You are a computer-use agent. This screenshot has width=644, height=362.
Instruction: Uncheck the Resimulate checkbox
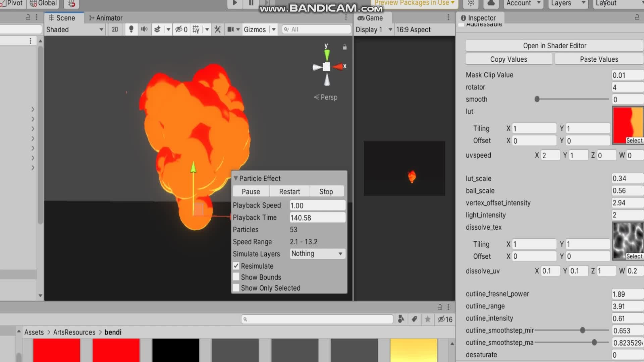pyautogui.click(x=236, y=266)
